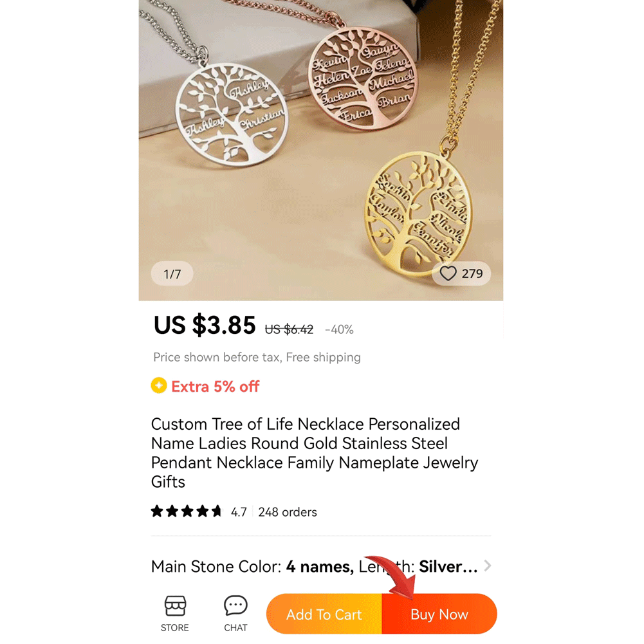644x644 pixels.
Task: Click the 248 orders link
Action: tap(288, 512)
